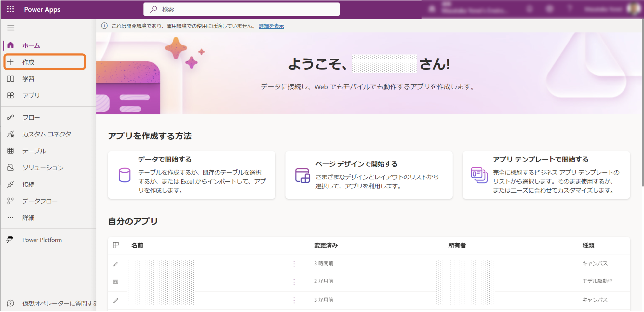Click the ホーム home icon

(10, 45)
